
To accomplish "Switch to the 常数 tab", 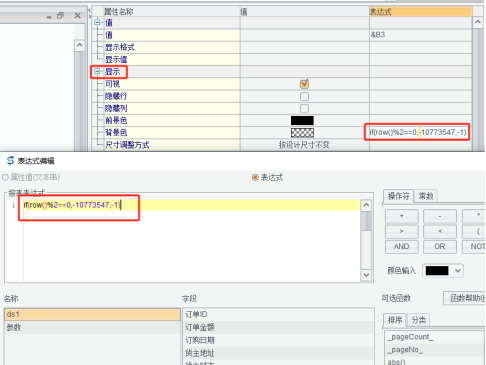I will [x=426, y=196].
